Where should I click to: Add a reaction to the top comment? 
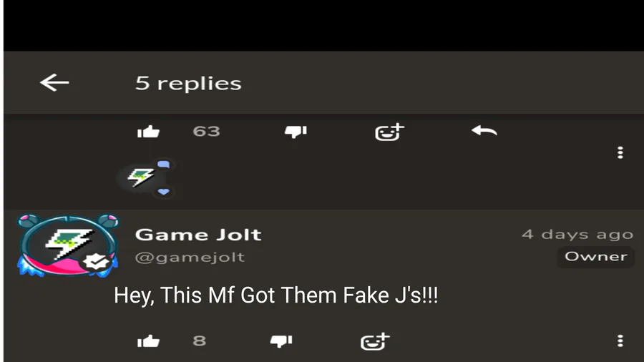click(389, 132)
